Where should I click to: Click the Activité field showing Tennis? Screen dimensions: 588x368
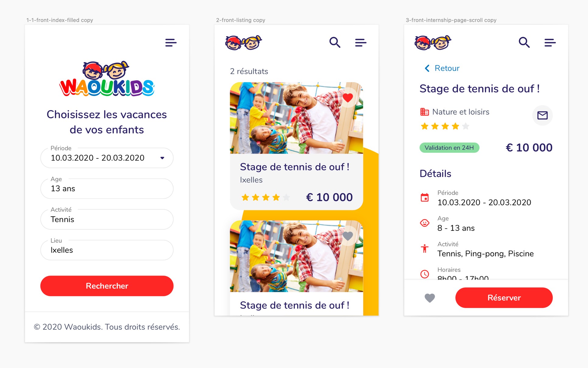tap(107, 219)
